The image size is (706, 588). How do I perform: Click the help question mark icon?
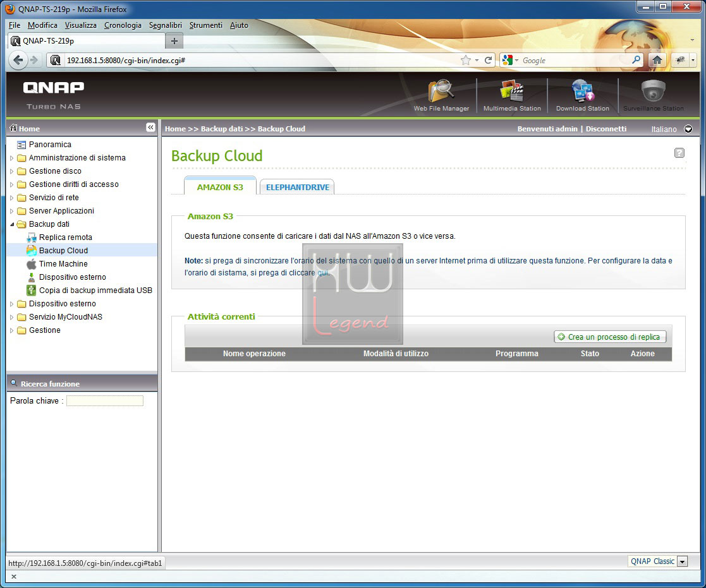pos(679,153)
